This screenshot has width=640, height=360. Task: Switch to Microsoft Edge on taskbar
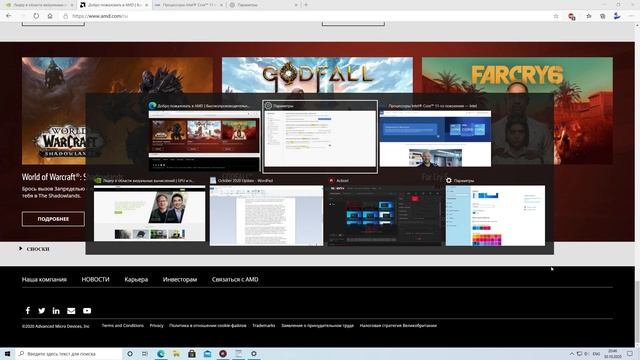click(x=161, y=353)
